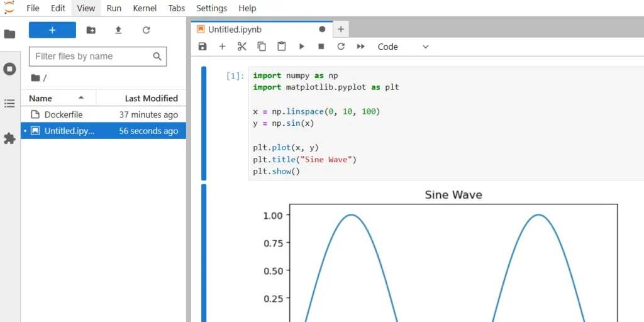Open the Extension Manager puzzle icon
Screen dimensions: 644x322
click(9, 138)
